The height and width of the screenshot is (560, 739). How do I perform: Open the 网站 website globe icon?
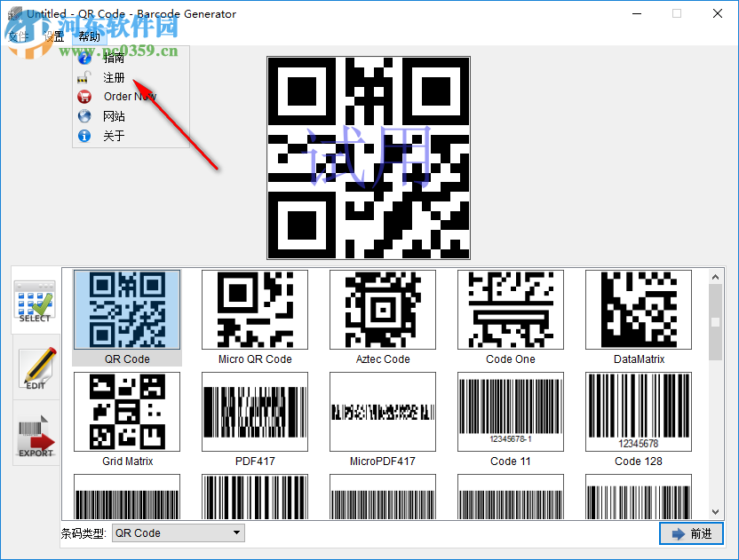(x=83, y=116)
